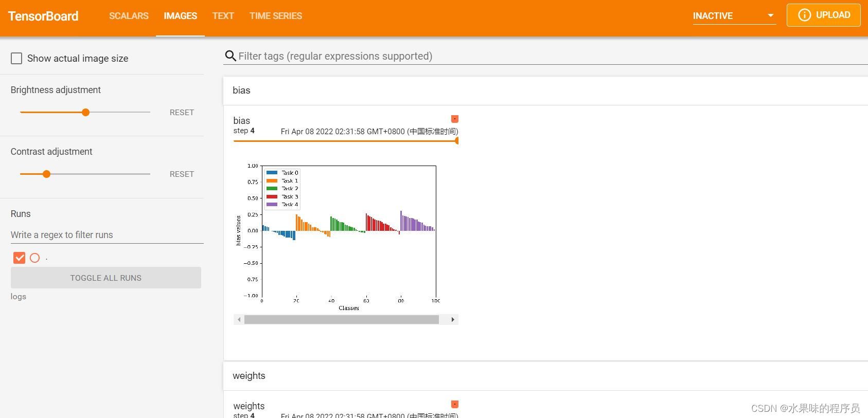
Task: Click the orange run color marker on weights card
Action: [x=455, y=404]
